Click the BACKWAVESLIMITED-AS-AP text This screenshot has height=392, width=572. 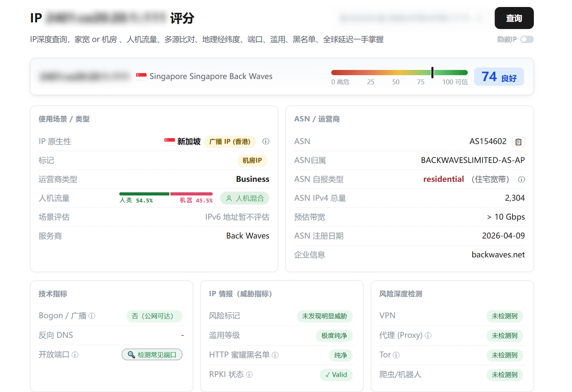[x=473, y=160]
